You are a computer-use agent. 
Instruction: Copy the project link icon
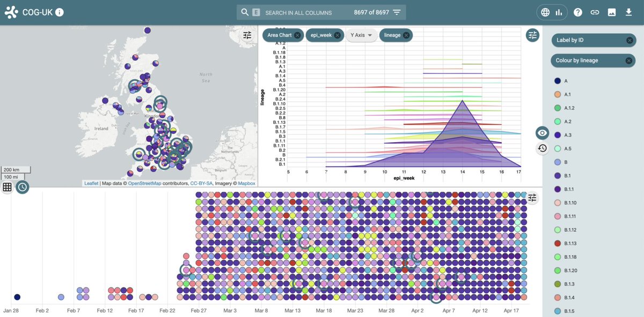[x=595, y=12]
